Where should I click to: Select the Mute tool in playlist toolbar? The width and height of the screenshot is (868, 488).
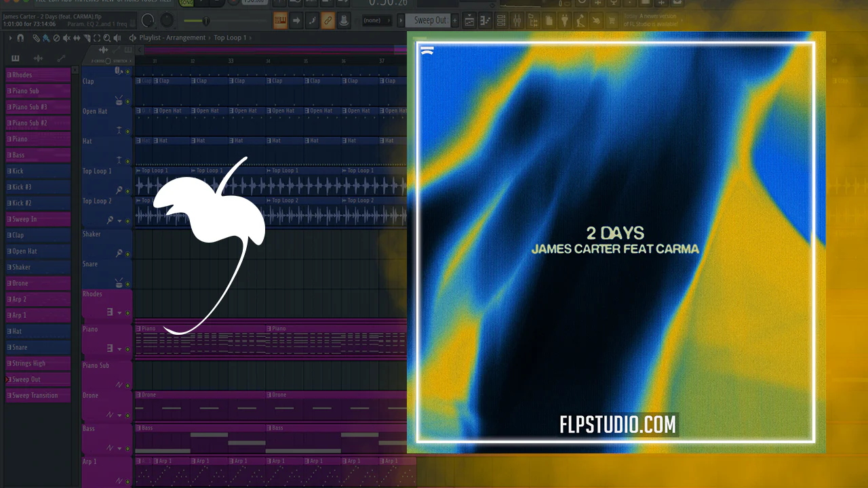(x=66, y=38)
